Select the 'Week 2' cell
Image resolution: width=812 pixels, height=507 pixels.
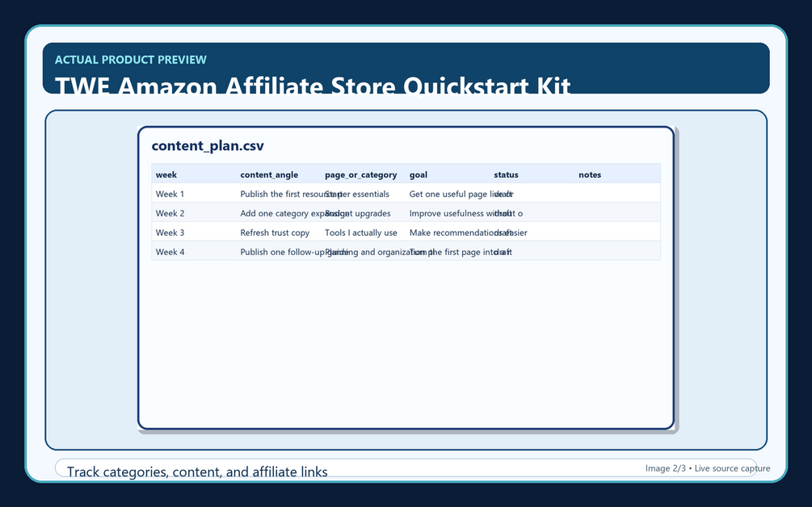tap(170, 213)
